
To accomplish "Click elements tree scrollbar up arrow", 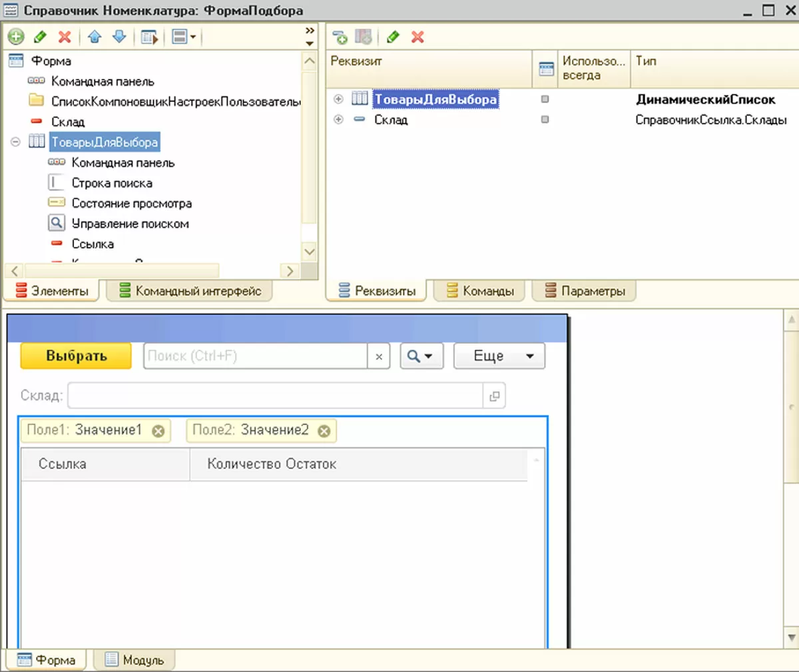I will (x=310, y=61).
